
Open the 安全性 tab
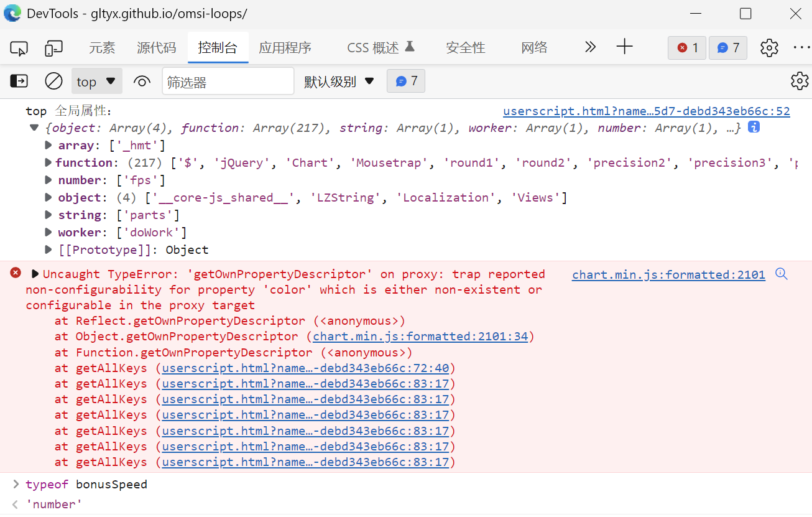[x=466, y=48]
